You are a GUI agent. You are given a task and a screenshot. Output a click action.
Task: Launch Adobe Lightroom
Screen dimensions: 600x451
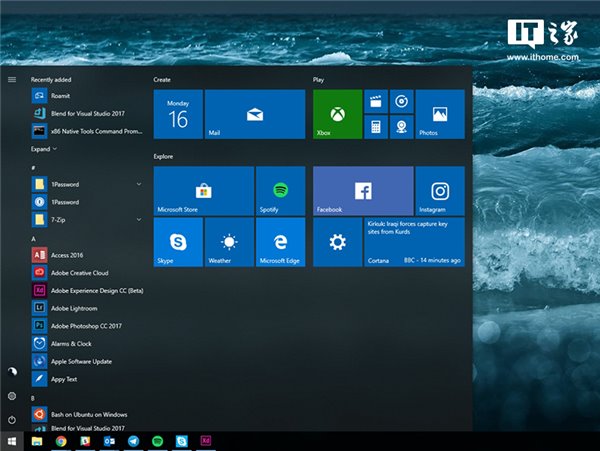[88, 308]
